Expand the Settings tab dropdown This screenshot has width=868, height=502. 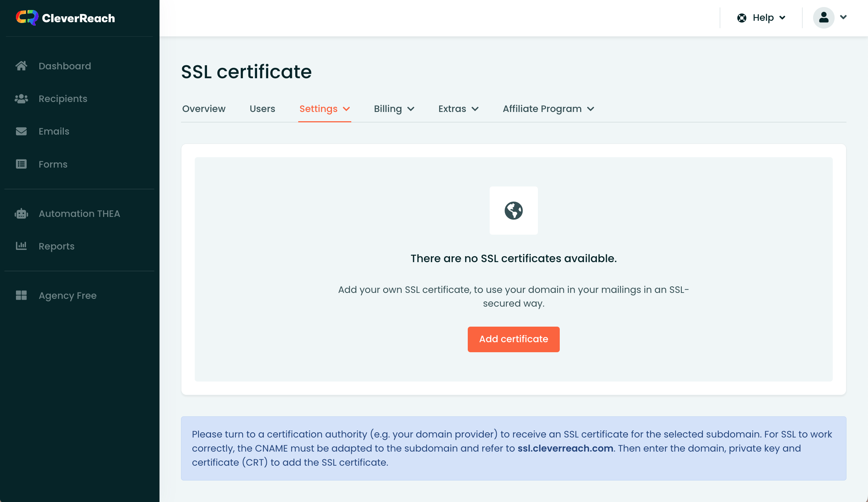point(324,109)
